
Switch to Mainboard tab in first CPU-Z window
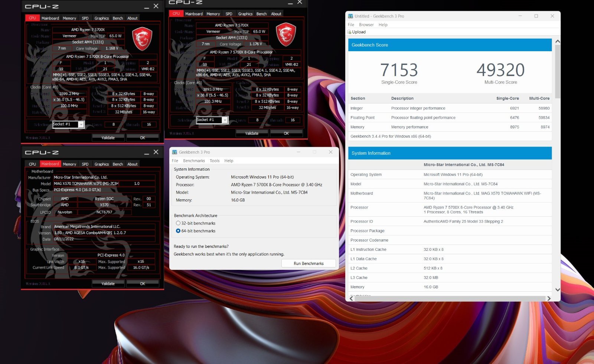[x=50, y=18]
